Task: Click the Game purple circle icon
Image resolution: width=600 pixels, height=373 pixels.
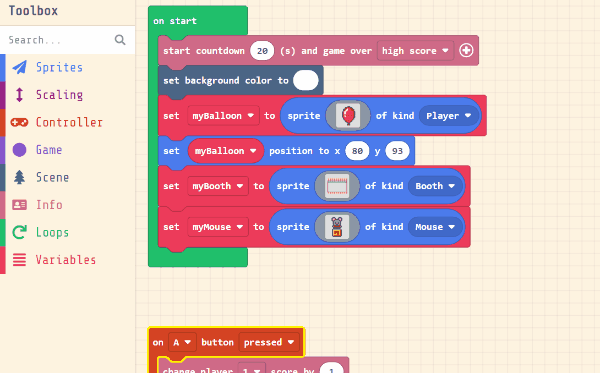Action: tap(20, 150)
